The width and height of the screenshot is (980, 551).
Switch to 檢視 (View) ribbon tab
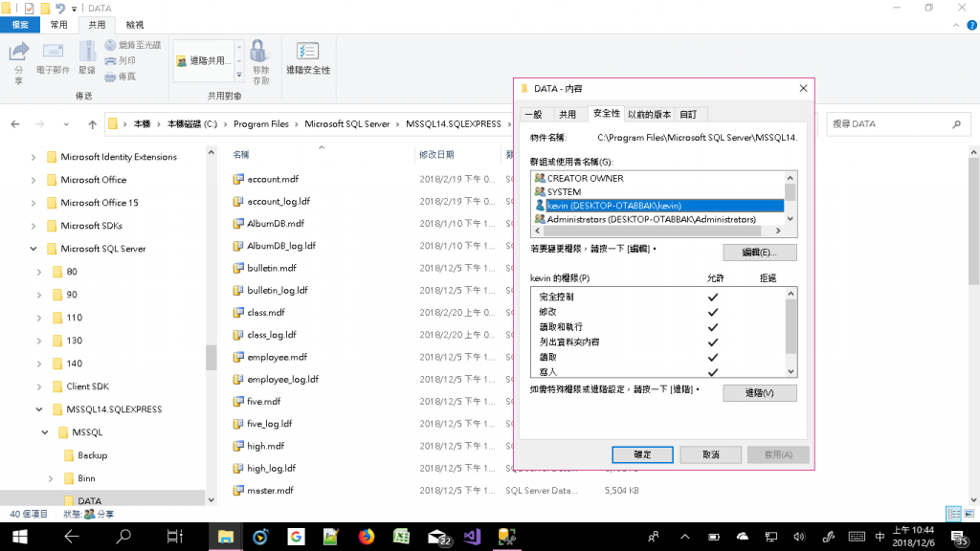(134, 25)
